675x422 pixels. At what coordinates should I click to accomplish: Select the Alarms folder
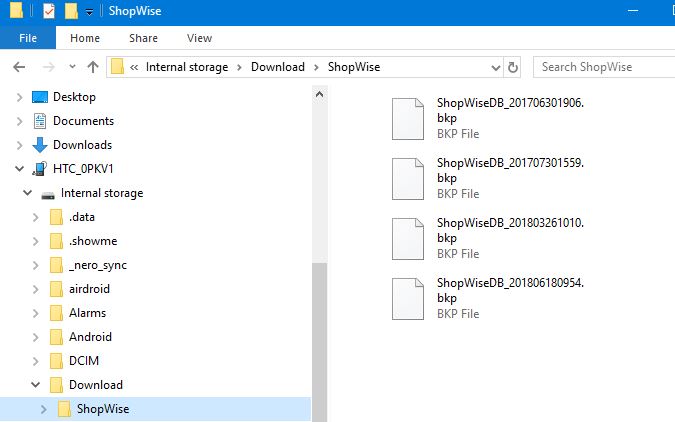click(87, 313)
